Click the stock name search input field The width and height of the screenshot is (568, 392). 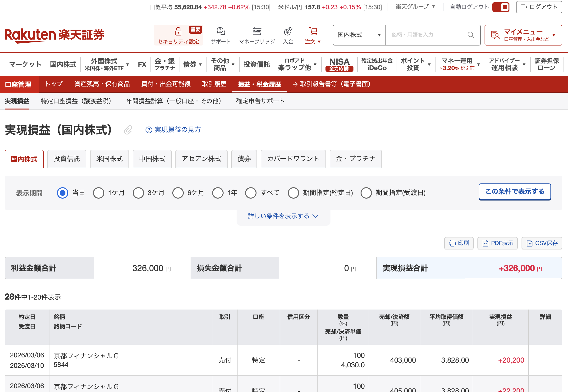[426, 35]
